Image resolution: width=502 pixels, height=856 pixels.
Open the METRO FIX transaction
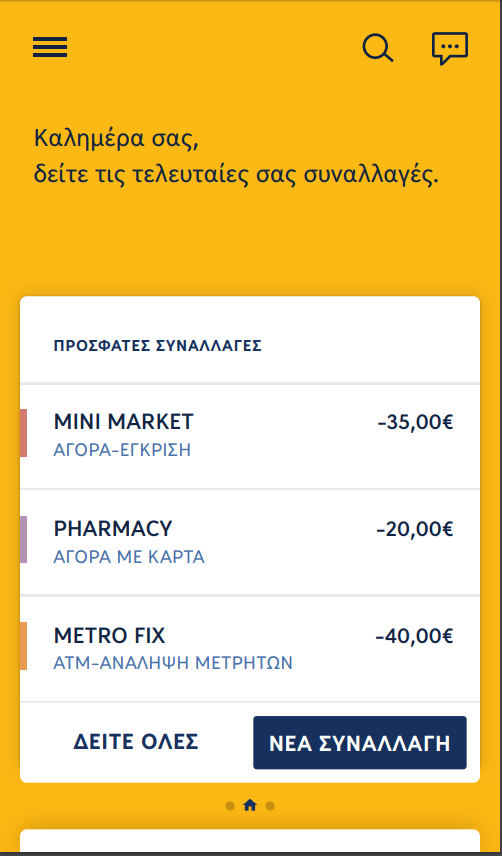point(250,649)
